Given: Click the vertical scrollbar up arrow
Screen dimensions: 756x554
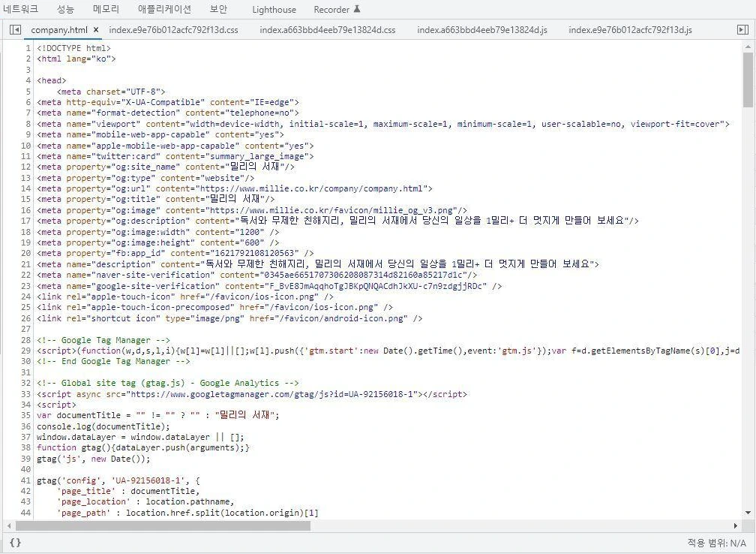Looking at the screenshot, I should [x=748, y=47].
